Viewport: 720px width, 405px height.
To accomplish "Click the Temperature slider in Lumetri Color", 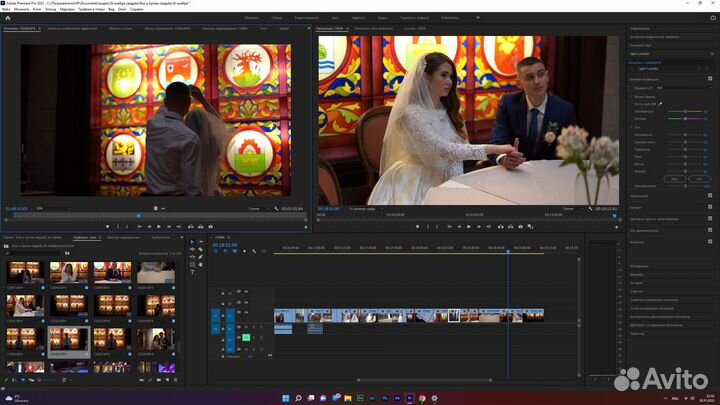I will 684,110.
